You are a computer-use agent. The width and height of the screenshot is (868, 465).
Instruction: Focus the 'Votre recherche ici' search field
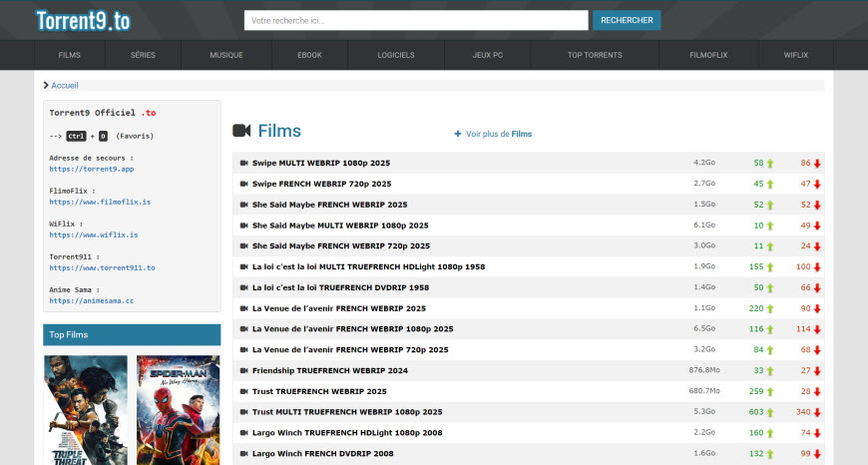tap(415, 20)
